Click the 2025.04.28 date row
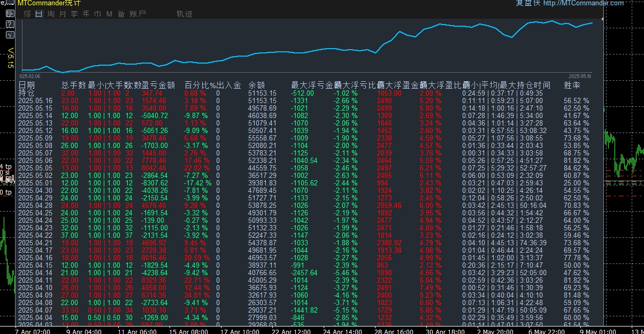The width and height of the screenshot is (644, 334). tap(35, 205)
